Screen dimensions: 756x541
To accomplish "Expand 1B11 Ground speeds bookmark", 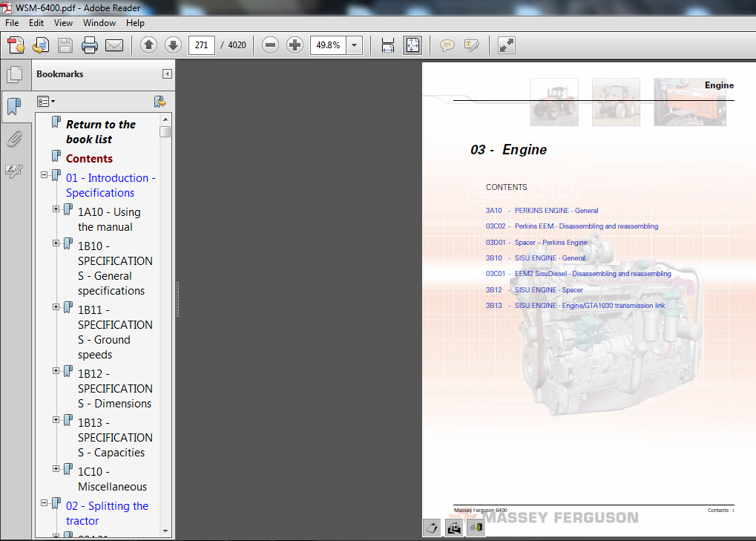I will [56, 306].
